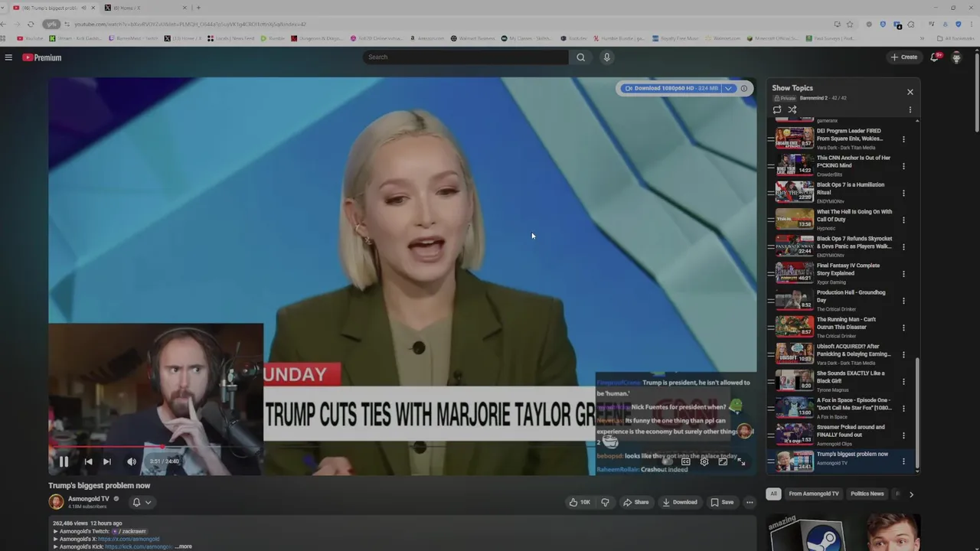This screenshot has width=980, height=551.
Task: Focus the YouTube search field
Action: [465, 57]
